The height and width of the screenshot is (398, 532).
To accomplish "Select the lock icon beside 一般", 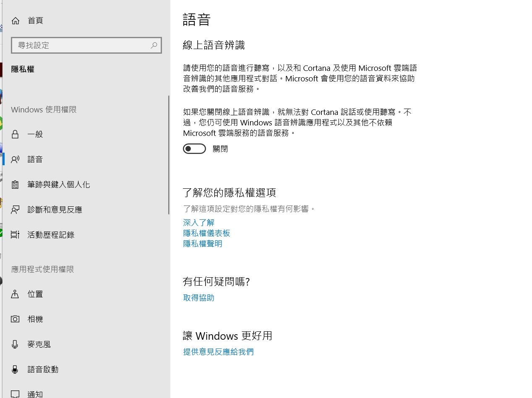I will (x=15, y=134).
